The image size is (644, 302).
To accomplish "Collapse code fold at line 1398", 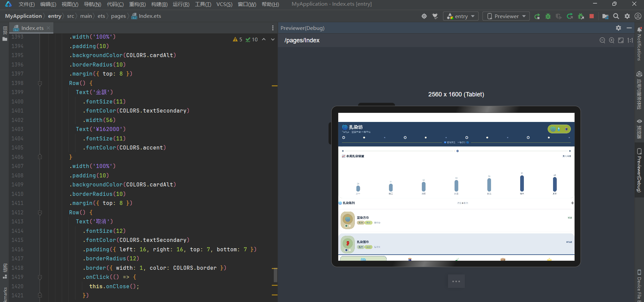I will [40, 83].
